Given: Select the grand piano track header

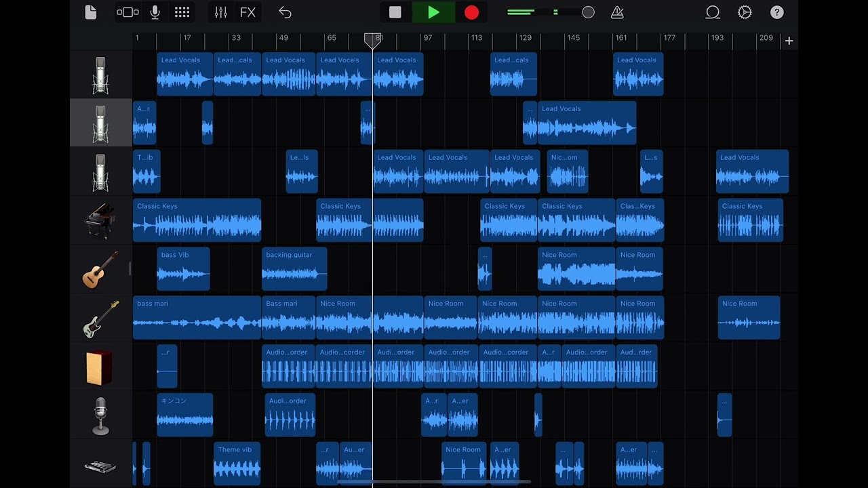Looking at the screenshot, I should point(100,220).
